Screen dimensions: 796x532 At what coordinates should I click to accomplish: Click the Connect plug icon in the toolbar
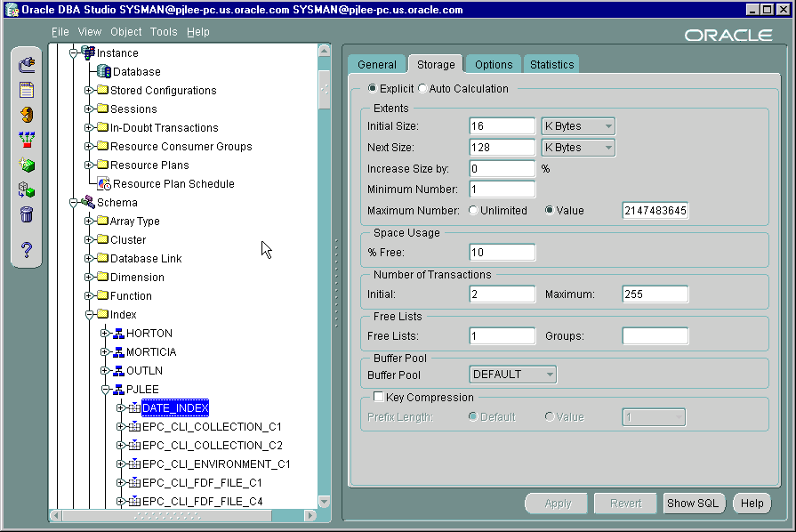point(27,65)
